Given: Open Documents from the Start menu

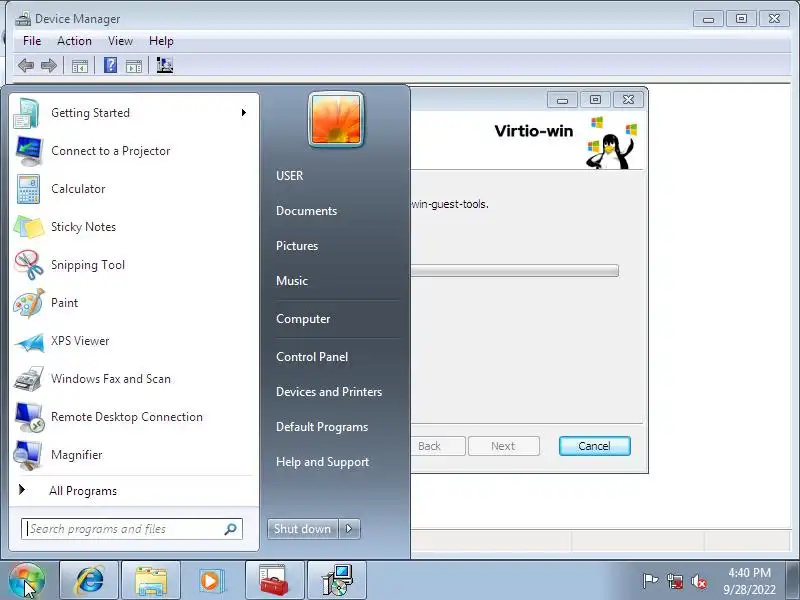Looking at the screenshot, I should [x=306, y=211].
